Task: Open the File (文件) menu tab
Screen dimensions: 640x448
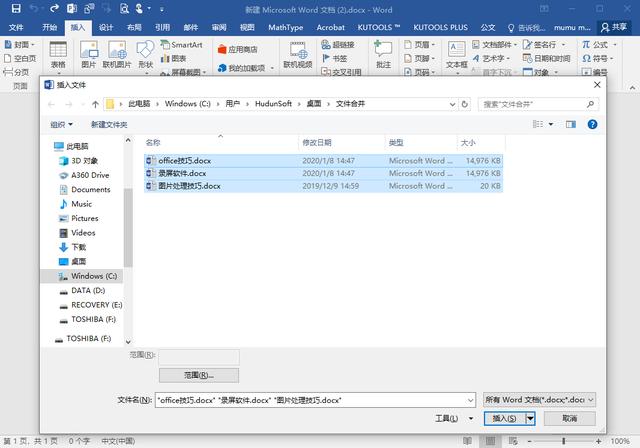Action: point(16,27)
